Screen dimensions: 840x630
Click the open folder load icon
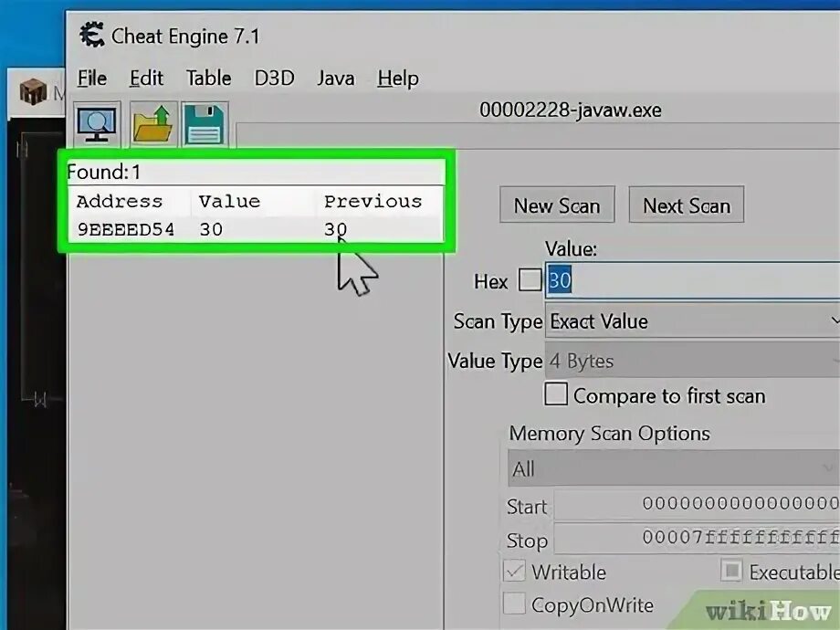click(152, 124)
